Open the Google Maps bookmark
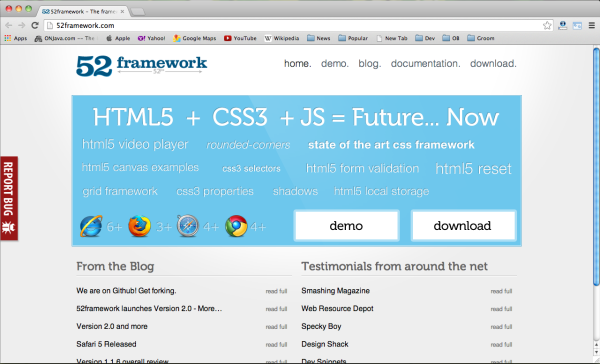The height and width of the screenshot is (364, 600). tap(194, 38)
